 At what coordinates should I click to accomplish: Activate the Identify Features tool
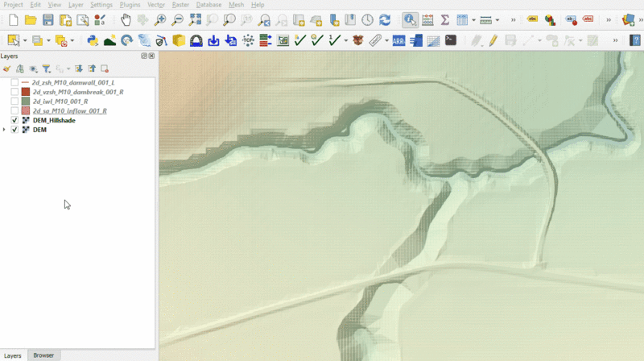pos(410,20)
